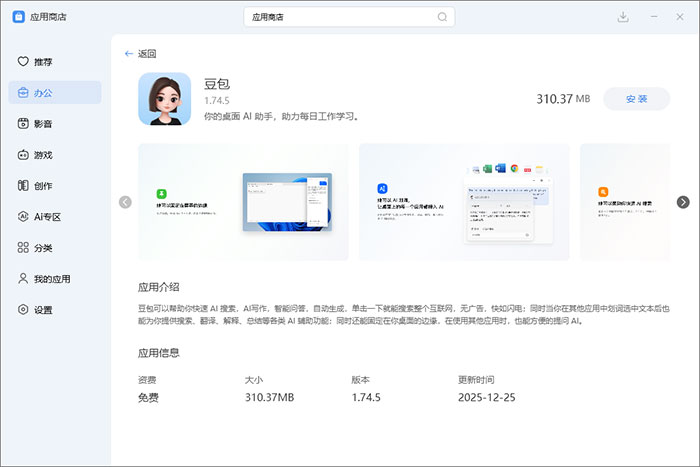The image size is (700, 467).
Task: Show previous screenshot with left arrow
Action: point(125,202)
